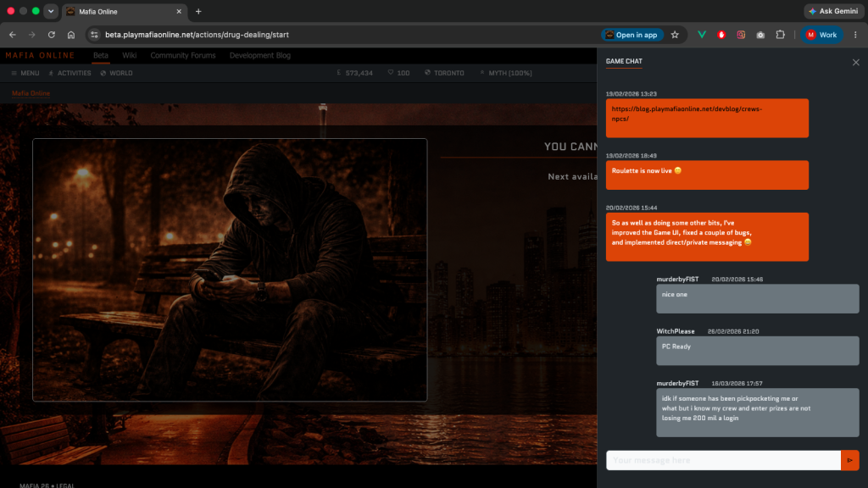This screenshot has height=488, width=868.
Task: Click the health value 100
Action: tap(398, 73)
